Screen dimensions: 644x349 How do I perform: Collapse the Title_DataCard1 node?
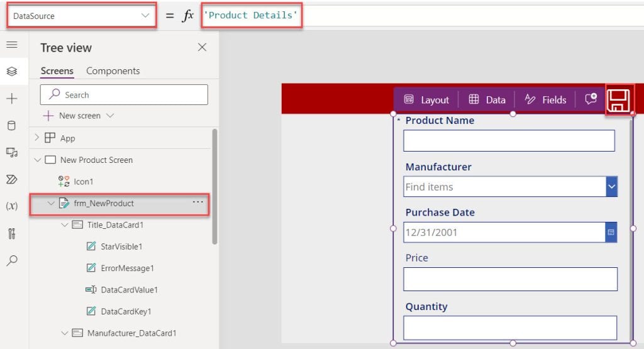[65, 224]
